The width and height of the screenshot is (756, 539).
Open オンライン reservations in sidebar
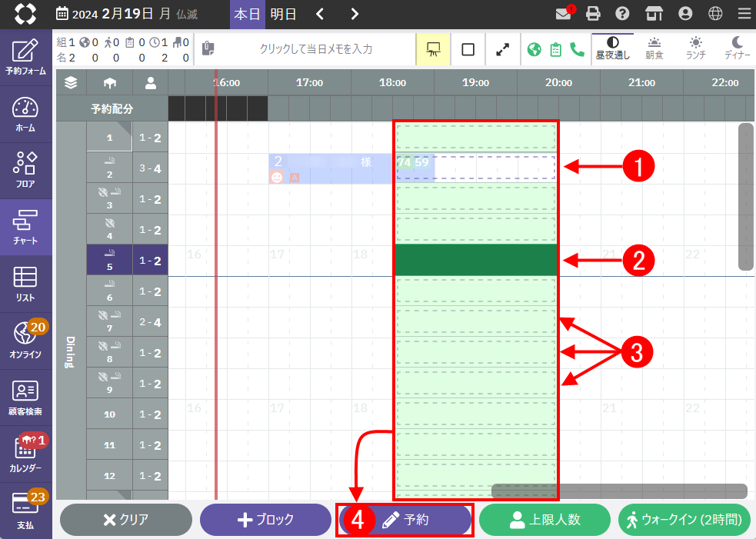[x=25, y=339]
